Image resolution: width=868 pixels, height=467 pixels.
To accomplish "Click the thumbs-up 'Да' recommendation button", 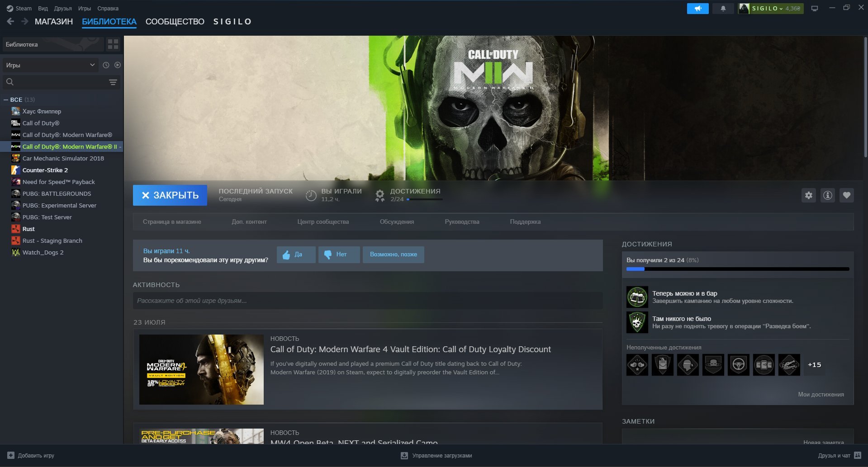I will (296, 255).
